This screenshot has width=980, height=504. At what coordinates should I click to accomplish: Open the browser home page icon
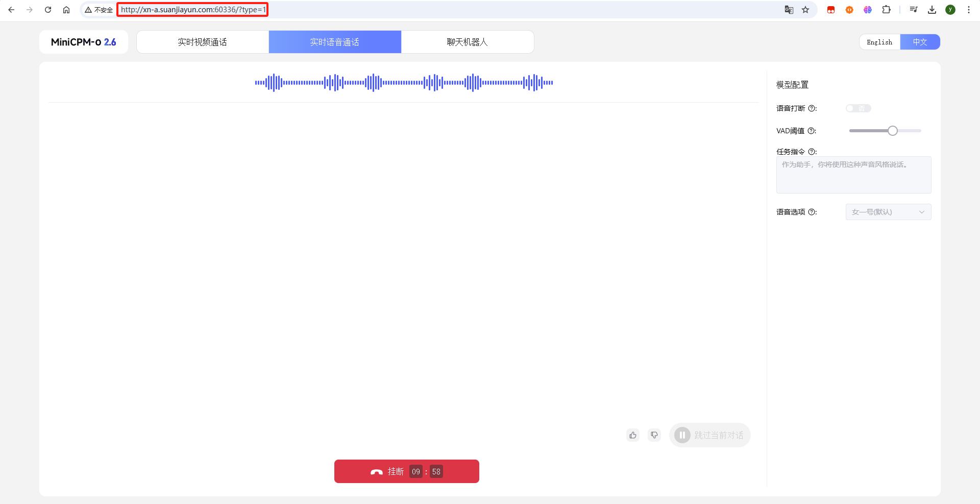(x=66, y=10)
